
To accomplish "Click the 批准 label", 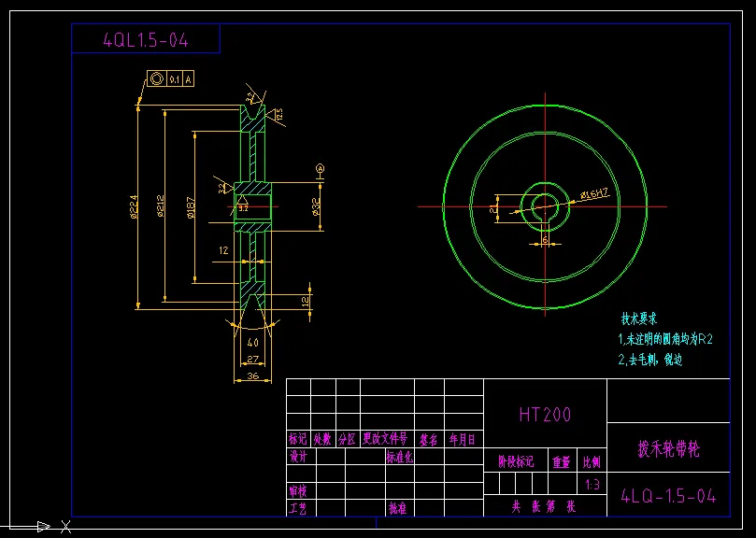I will coord(397,509).
